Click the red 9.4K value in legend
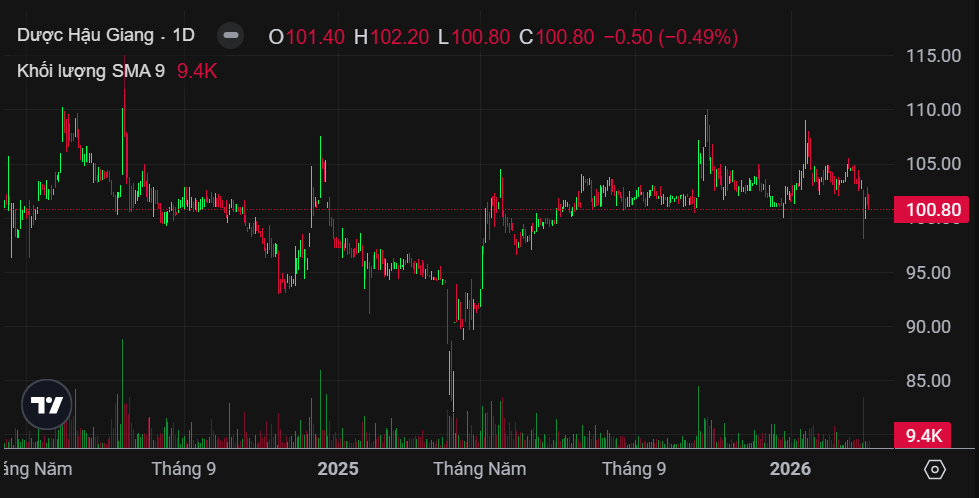Image resolution: width=979 pixels, height=498 pixels. coord(197,70)
